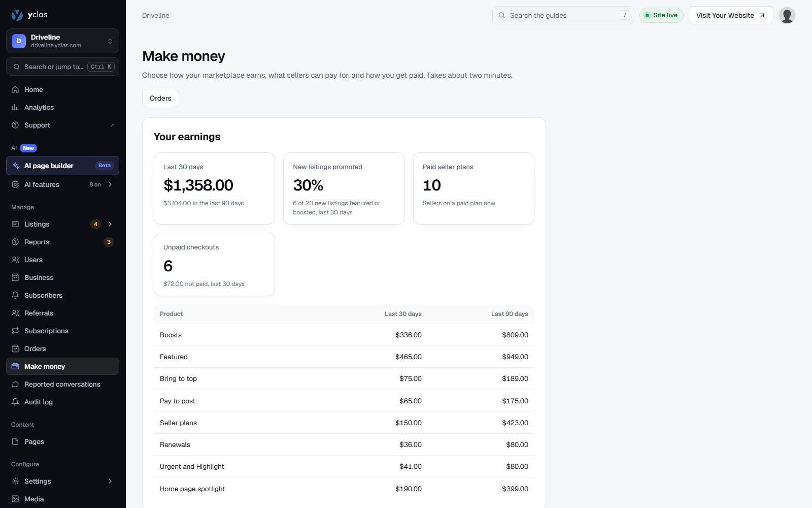
Task: Click the Unpaid checkouts card heading
Action: coord(191,247)
